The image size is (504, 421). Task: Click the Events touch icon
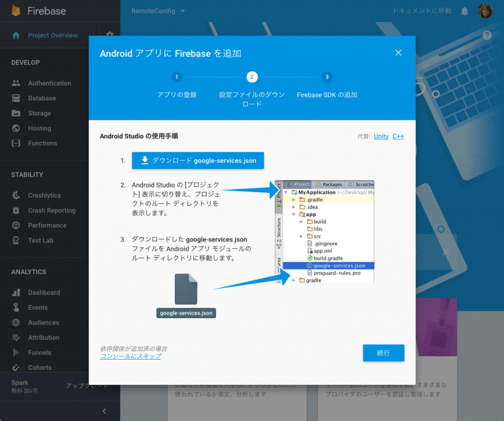coord(16,307)
